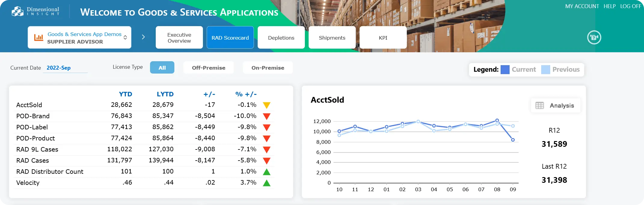Click RAD Cases difference value -8,147

click(205, 160)
